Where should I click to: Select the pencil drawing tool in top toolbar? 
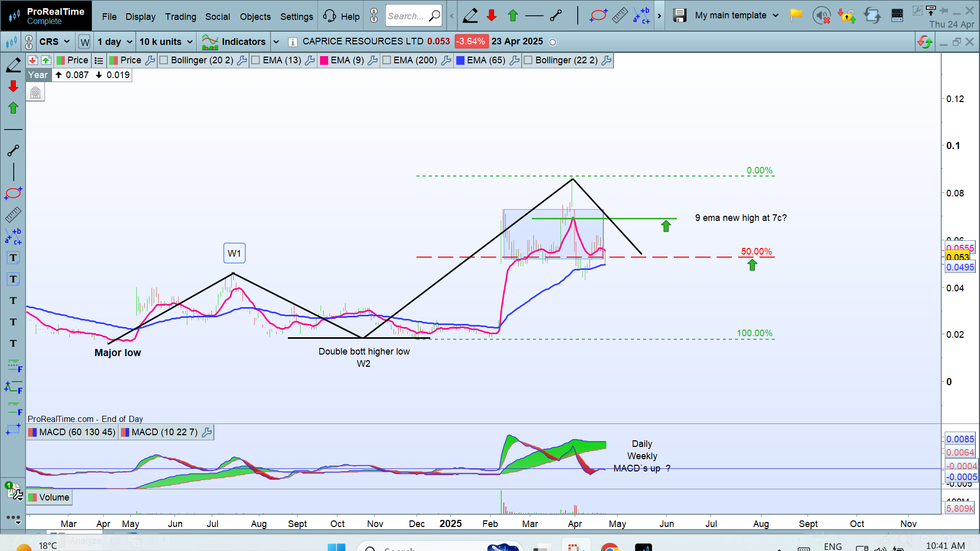470,16
